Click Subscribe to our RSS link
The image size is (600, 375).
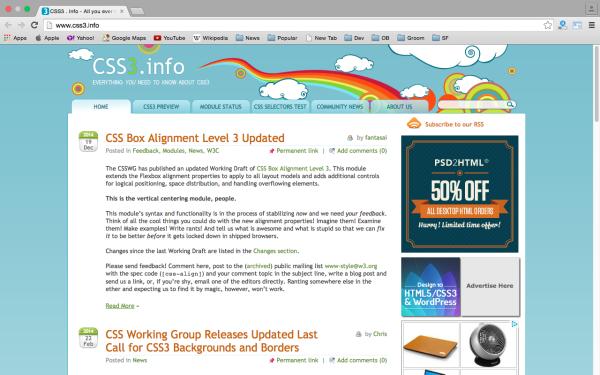click(x=454, y=124)
